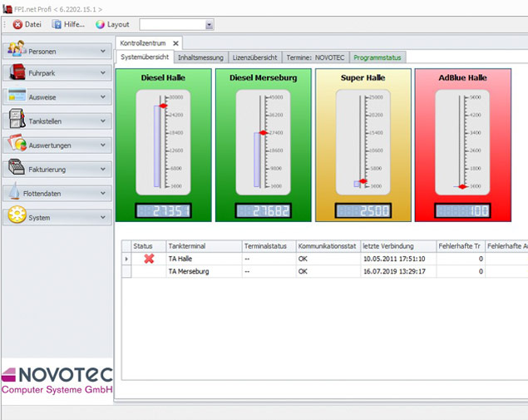Click the red X status icon for TA Halle

pos(149,259)
